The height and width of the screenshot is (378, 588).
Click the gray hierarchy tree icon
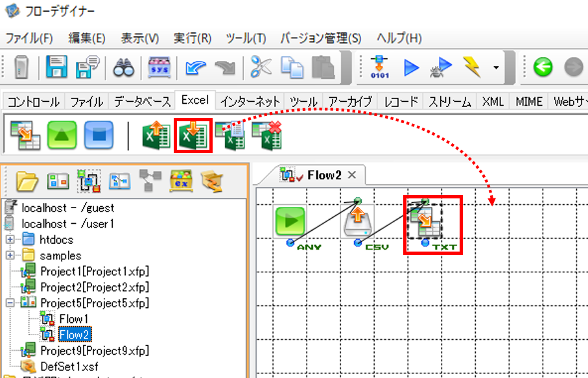(x=150, y=180)
